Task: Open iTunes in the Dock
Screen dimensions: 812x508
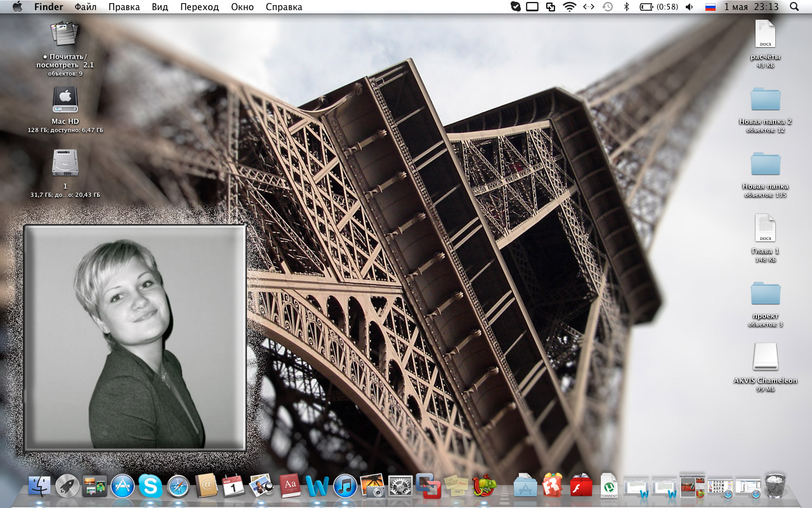Action: tap(345, 486)
